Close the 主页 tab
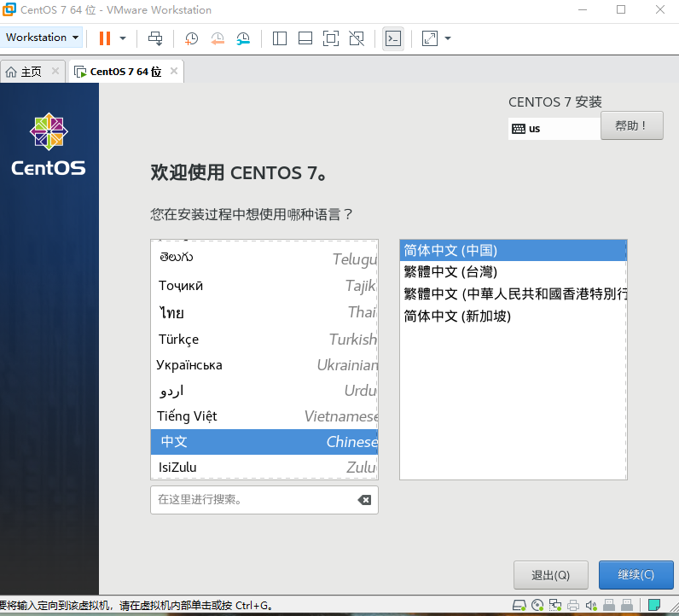 (55, 71)
